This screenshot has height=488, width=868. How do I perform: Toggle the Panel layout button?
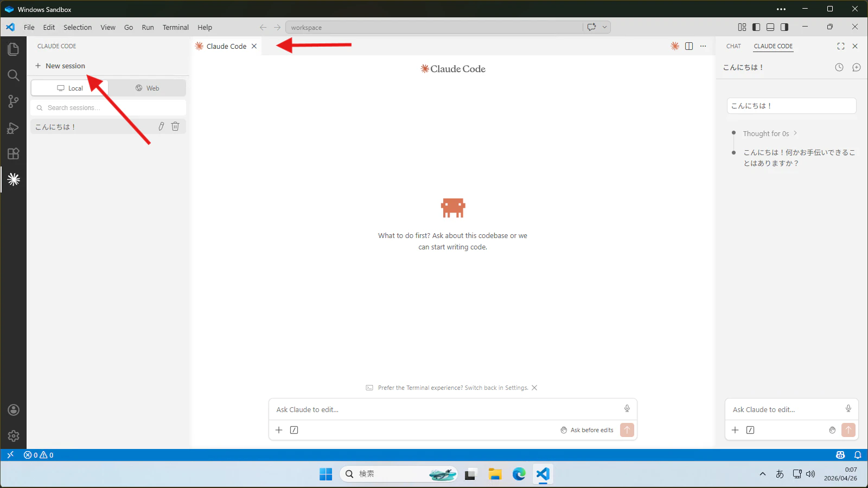pyautogui.click(x=770, y=27)
